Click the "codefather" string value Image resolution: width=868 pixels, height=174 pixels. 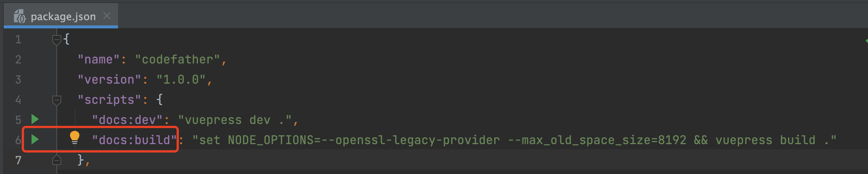[177, 59]
